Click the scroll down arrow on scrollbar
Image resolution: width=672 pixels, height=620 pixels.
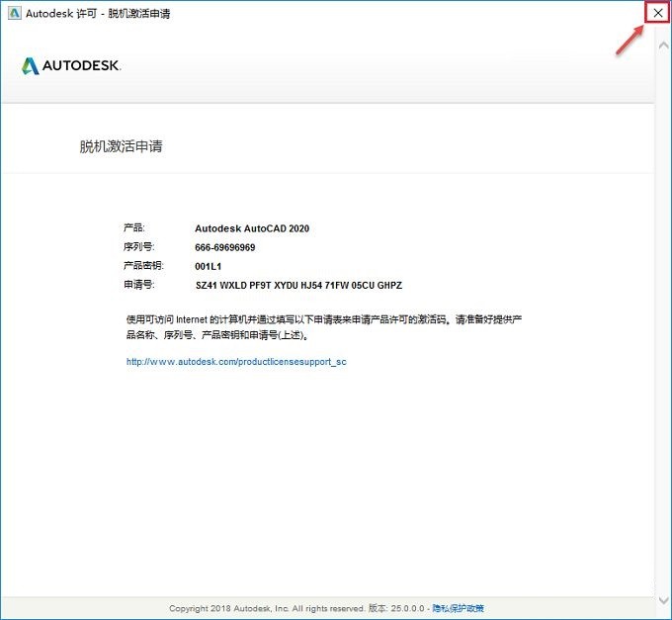(x=663, y=599)
